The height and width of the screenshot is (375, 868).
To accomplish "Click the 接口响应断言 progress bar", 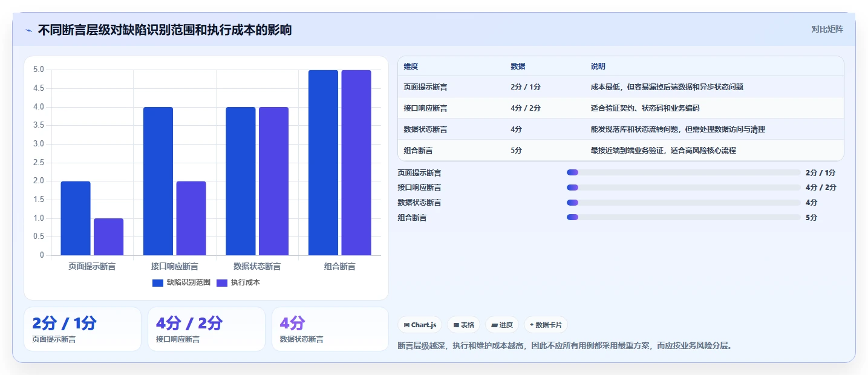I will coord(684,187).
